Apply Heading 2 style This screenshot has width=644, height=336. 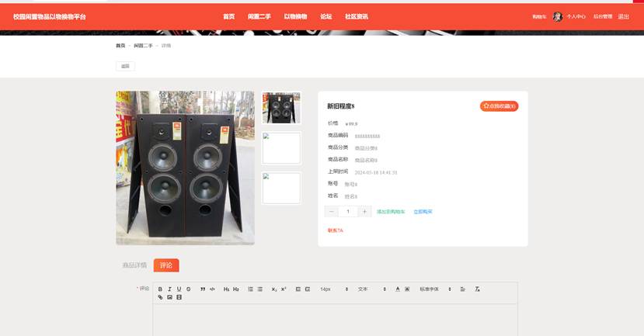(236, 289)
